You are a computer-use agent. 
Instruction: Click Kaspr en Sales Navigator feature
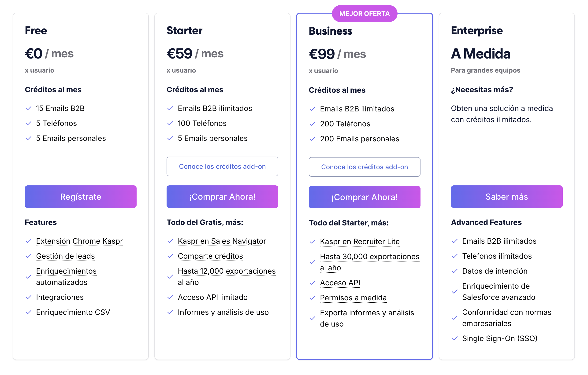(x=222, y=241)
